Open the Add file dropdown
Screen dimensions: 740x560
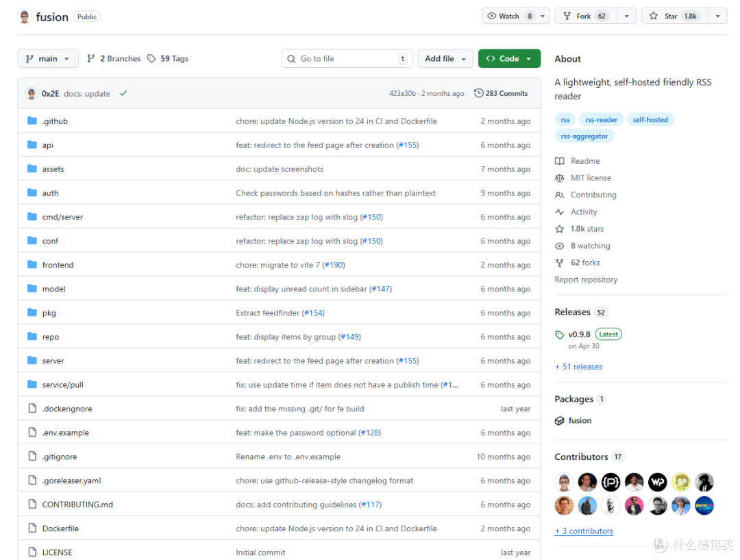445,58
